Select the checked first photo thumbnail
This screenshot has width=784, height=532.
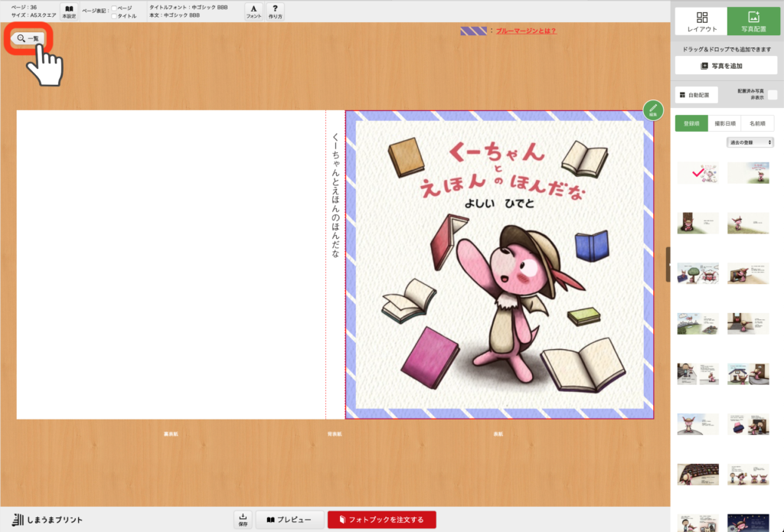pos(697,173)
